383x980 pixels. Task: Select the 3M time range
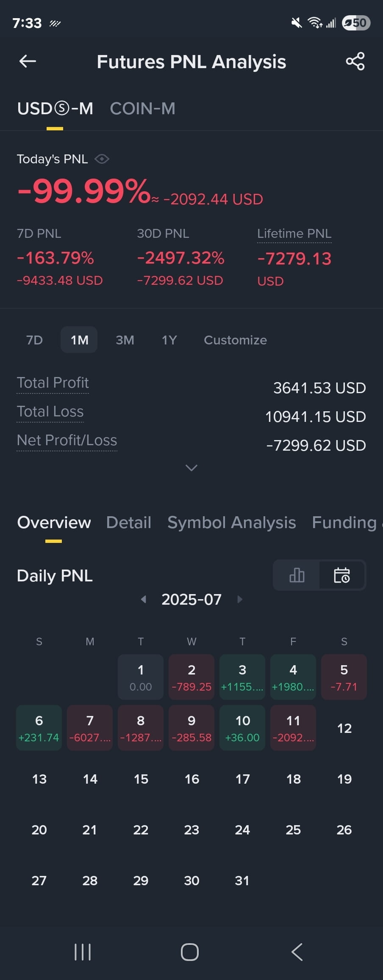[x=125, y=340]
